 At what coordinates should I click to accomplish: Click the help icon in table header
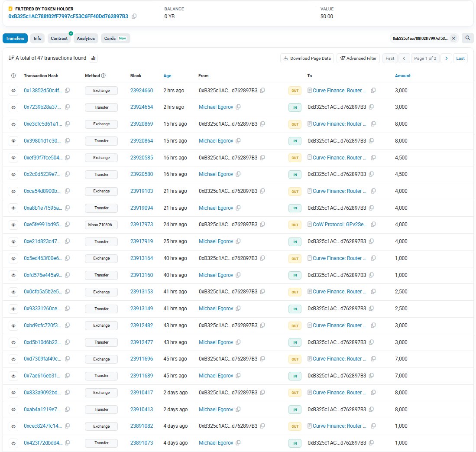point(13,76)
